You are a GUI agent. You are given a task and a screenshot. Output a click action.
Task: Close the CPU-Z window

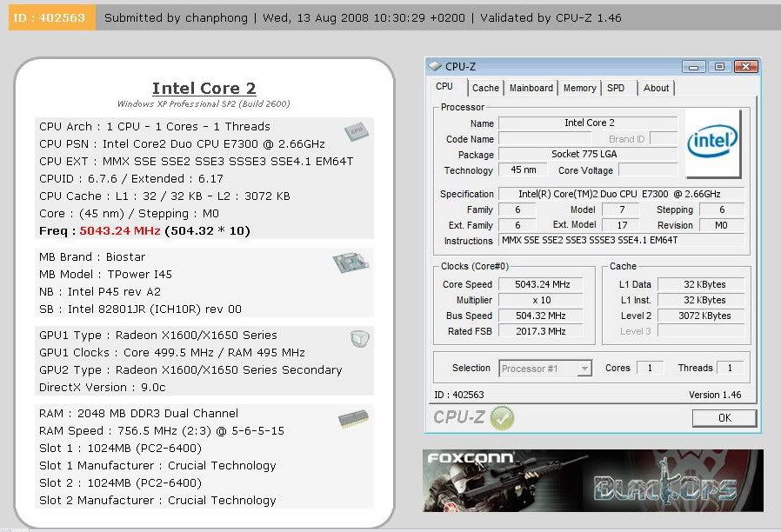pos(745,67)
